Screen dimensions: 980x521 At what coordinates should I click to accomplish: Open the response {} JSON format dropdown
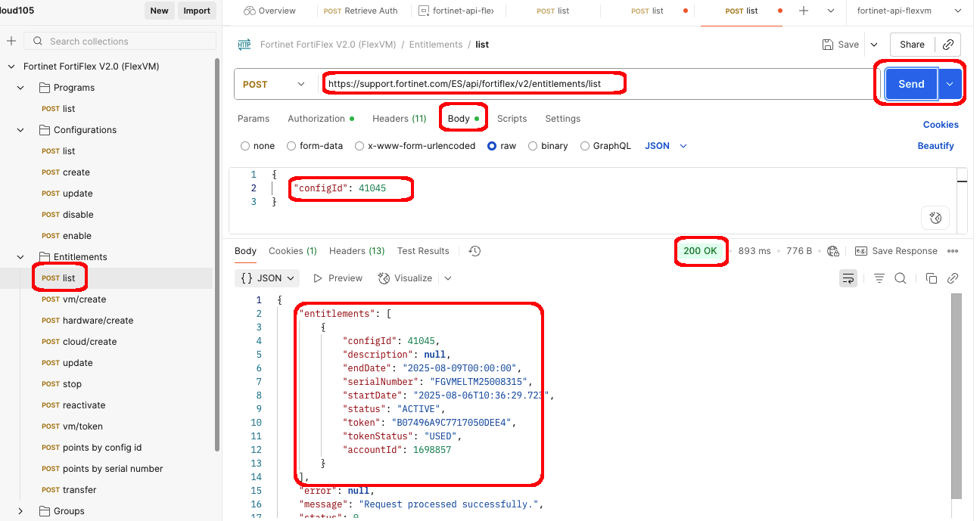(267, 278)
